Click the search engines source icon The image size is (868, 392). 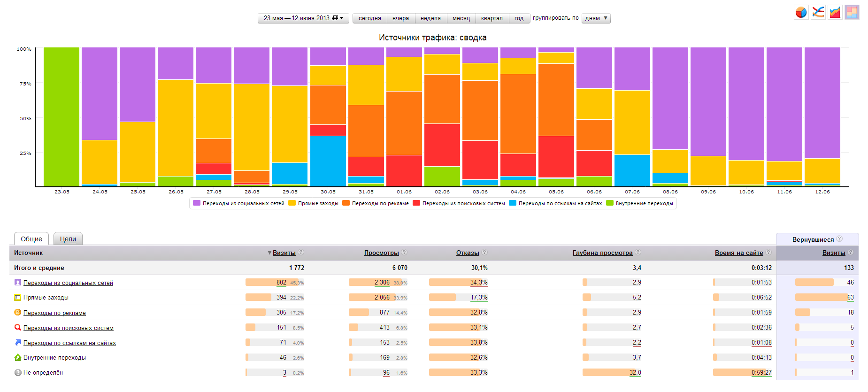(18, 328)
